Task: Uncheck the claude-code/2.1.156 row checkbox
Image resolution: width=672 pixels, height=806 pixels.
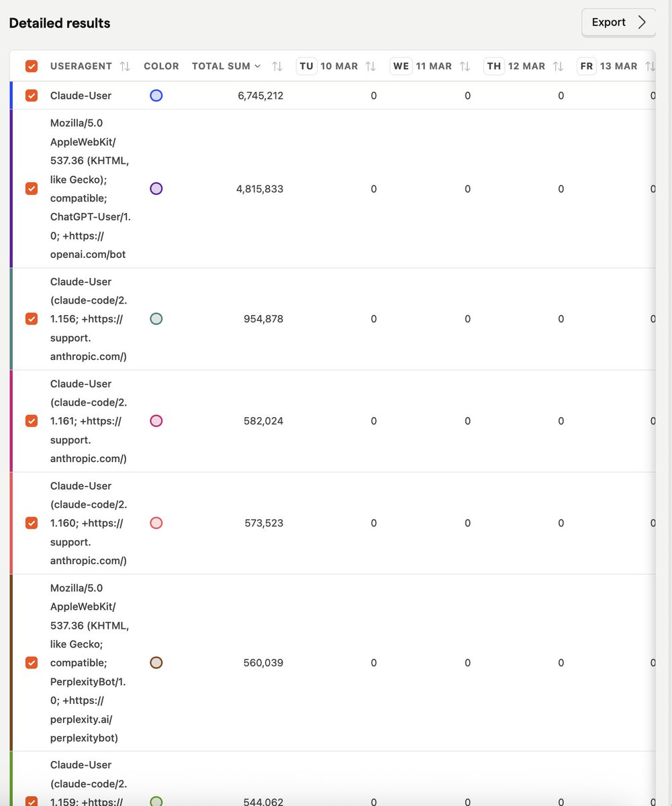Action: pyautogui.click(x=32, y=318)
